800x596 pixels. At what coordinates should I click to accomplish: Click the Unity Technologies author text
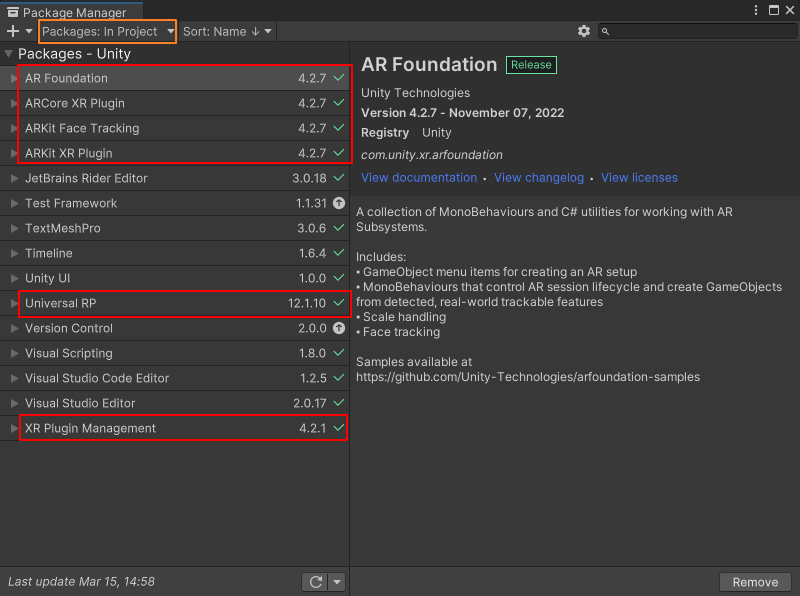tap(415, 93)
